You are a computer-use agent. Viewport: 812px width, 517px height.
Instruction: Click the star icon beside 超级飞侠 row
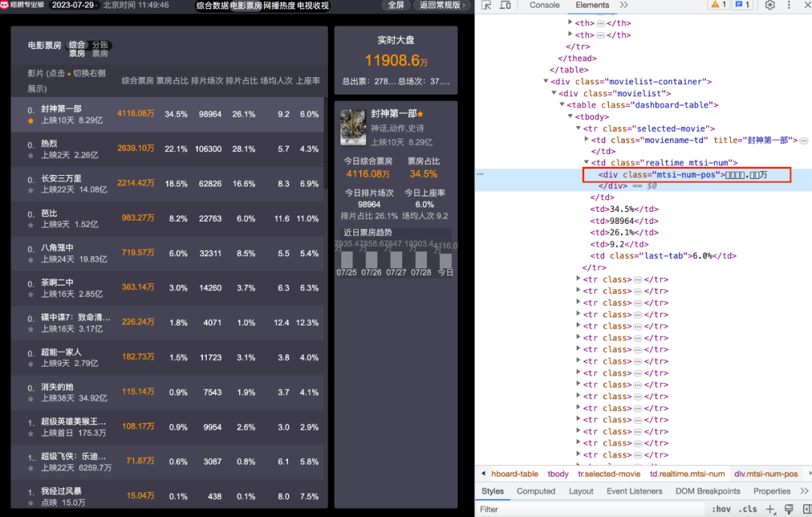(31, 468)
